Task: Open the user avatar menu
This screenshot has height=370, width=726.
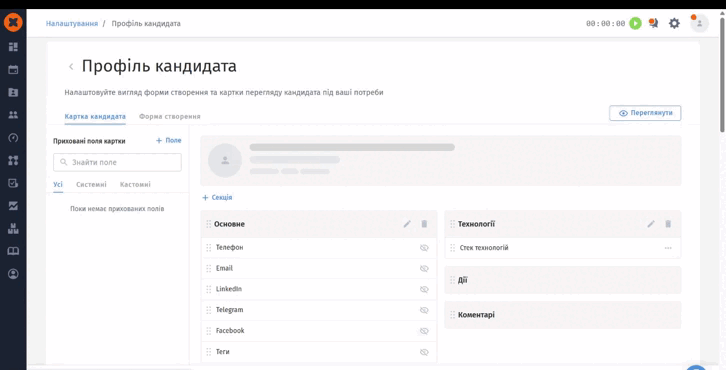Action: point(699,23)
